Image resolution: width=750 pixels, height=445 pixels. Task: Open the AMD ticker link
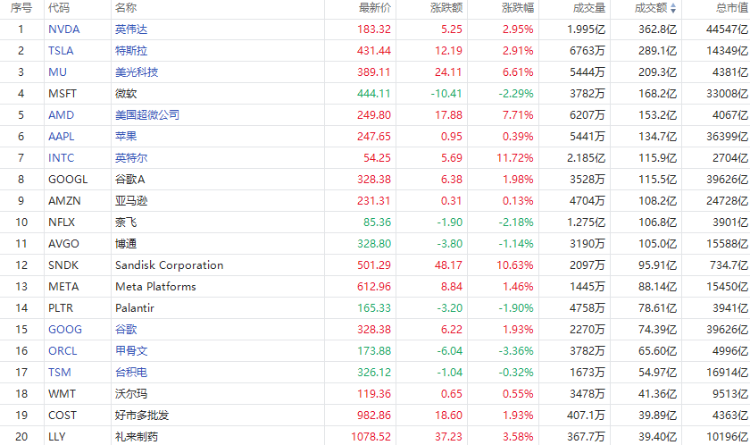[61, 115]
